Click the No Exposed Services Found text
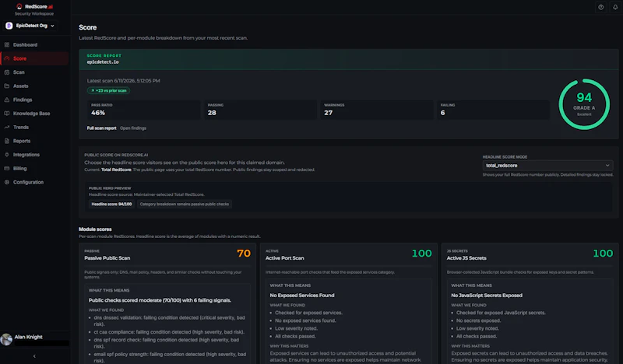The height and width of the screenshot is (364, 623). tap(302, 296)
